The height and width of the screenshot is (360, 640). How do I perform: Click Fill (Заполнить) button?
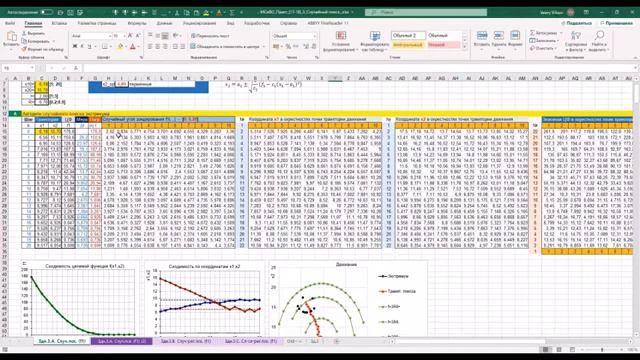(x=544, y=40)
